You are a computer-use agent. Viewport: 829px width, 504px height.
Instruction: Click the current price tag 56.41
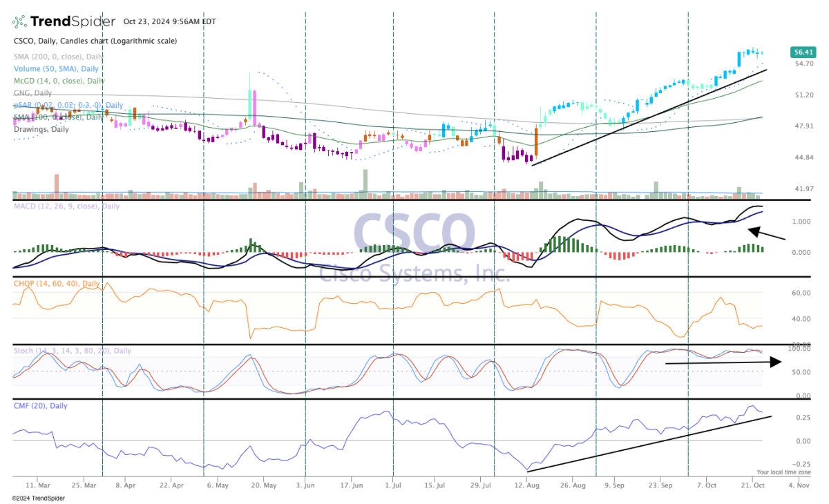[803, 52]
